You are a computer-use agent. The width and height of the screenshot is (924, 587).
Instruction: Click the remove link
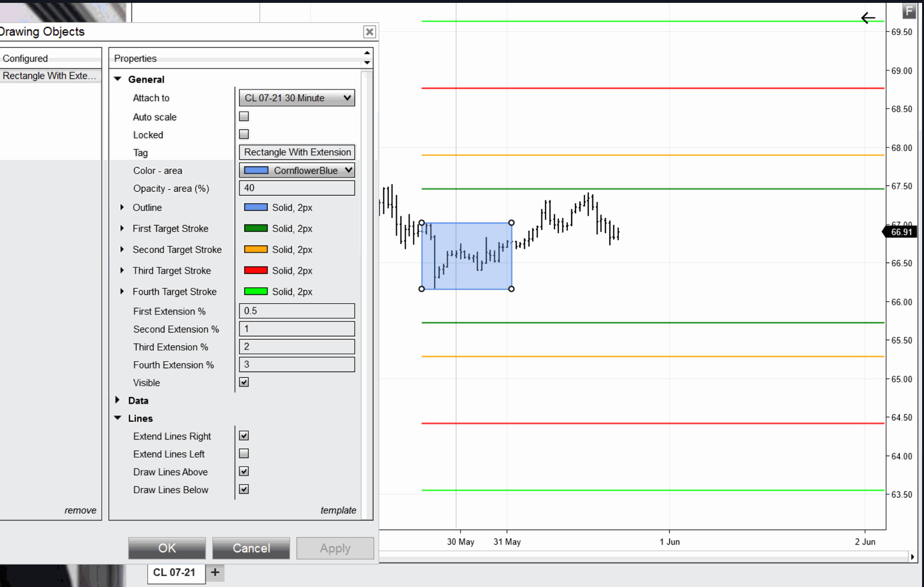click(80, 510)
